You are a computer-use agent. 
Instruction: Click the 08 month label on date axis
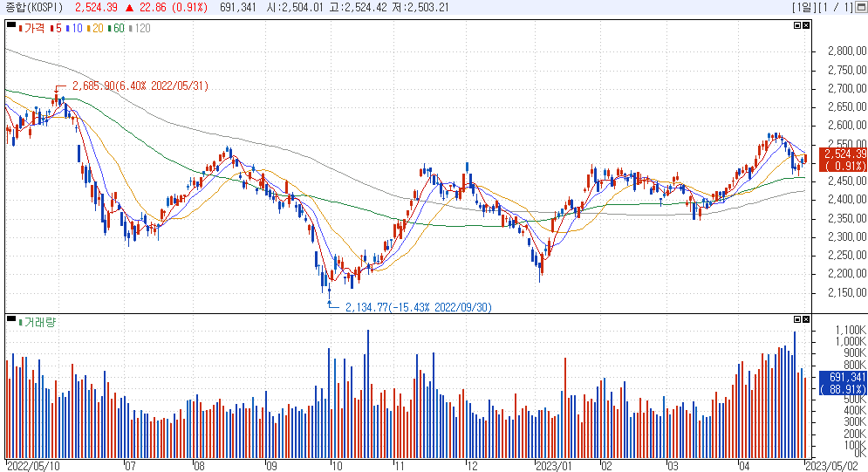pyautogui.click(x=199, y=466)
